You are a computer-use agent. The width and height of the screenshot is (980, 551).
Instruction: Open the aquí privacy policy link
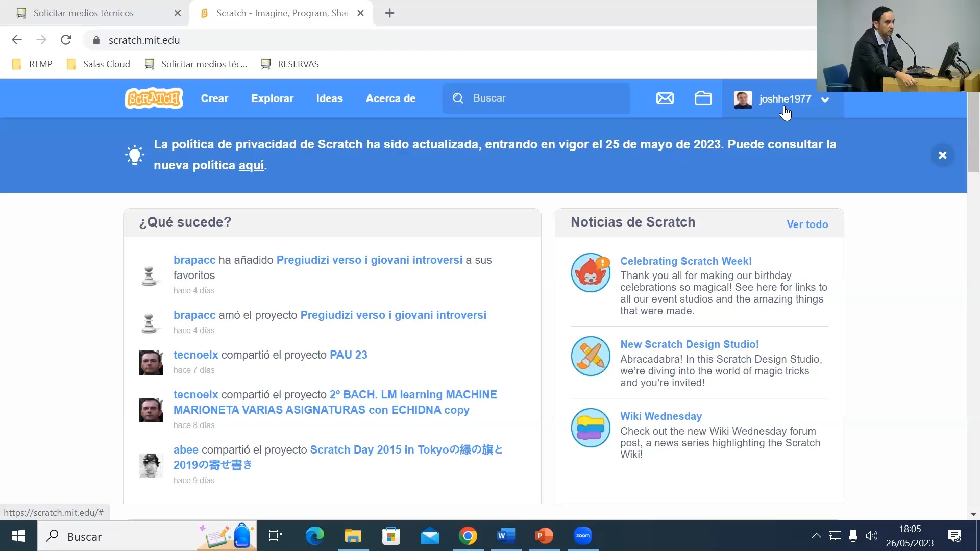(251, 166)
